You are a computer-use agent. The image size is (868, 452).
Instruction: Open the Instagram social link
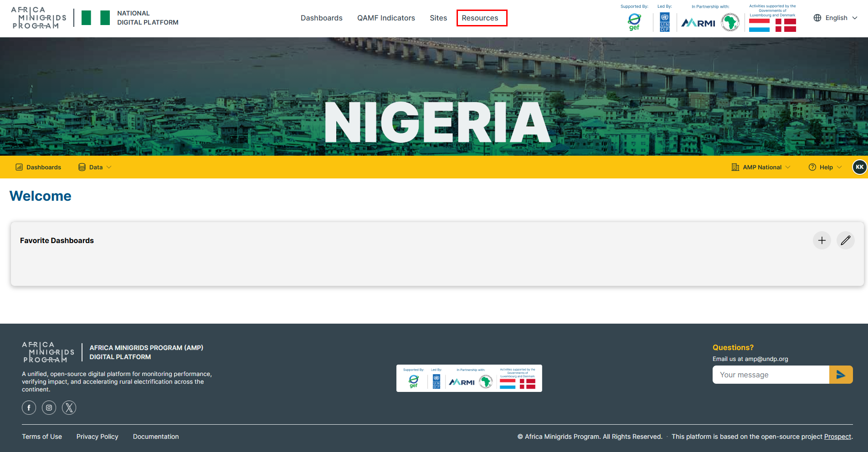pos(49,407)
